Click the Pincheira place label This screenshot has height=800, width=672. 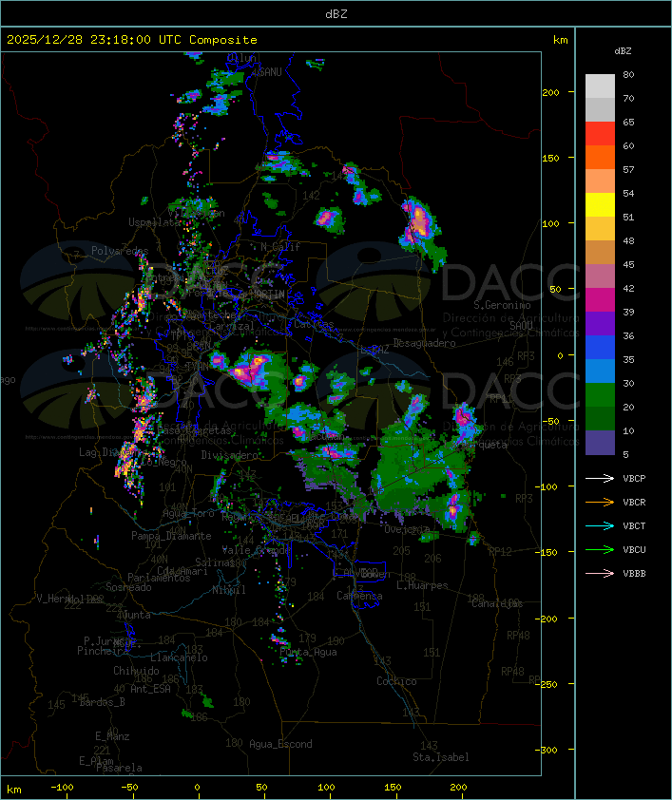(103, 651)
